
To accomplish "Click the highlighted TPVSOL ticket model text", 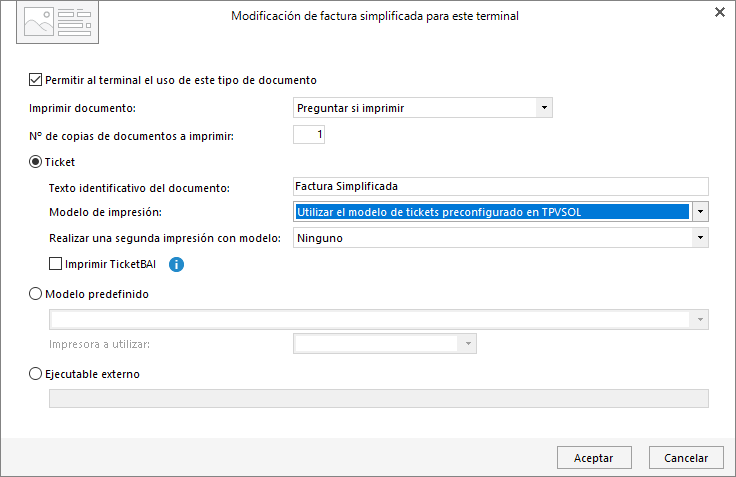I will click(x=439, y=212).
